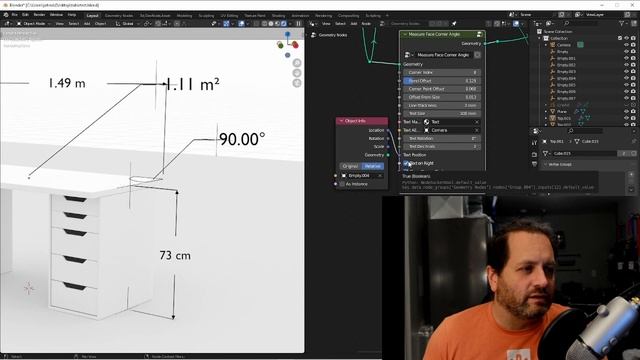Switch to the Shading workspace tab
Screen dimensions: 640x360
click(278, 16)
